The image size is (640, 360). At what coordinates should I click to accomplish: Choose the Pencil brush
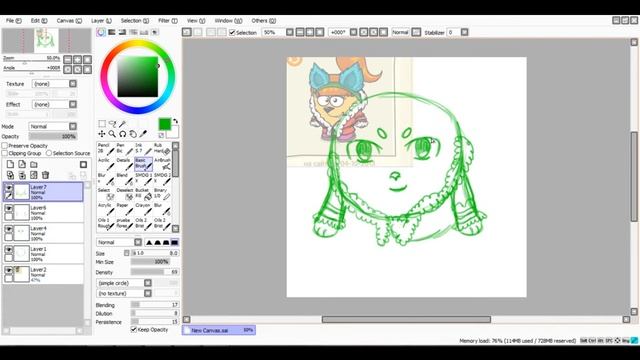(x=106, y=150)
